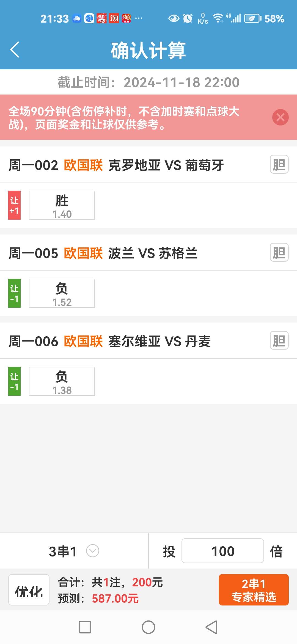
Task: Toggle 胆 for 塞尔维亚 VS 丹麦
Action: coord(279,340)
